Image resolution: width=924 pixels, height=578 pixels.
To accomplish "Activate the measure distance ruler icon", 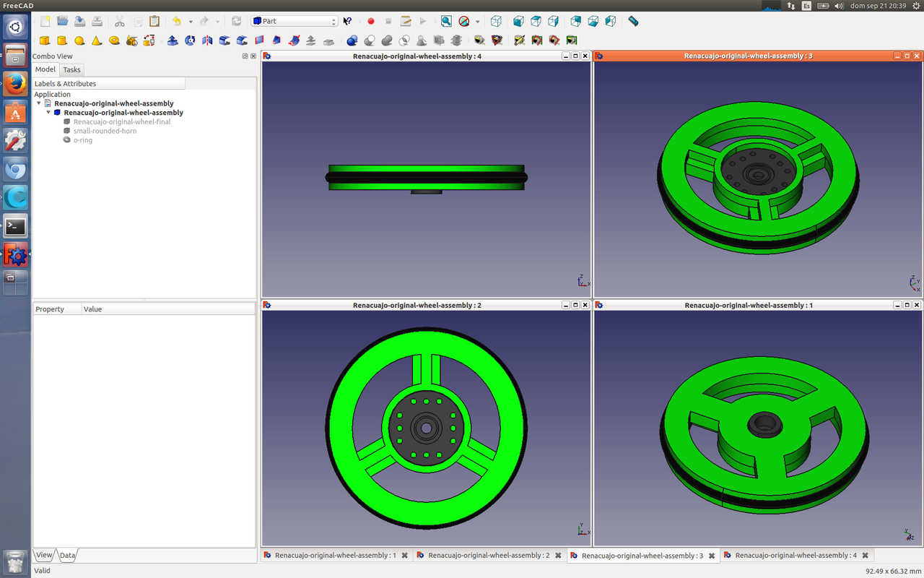I will coord(633,22).
